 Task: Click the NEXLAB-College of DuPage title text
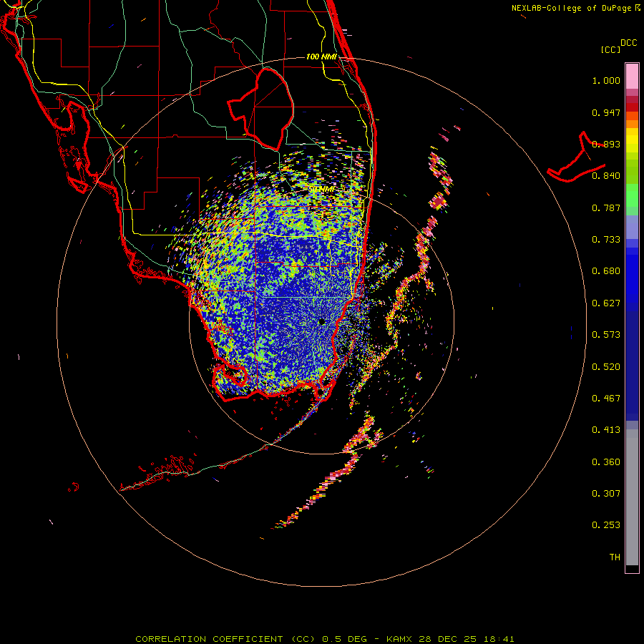571,8
